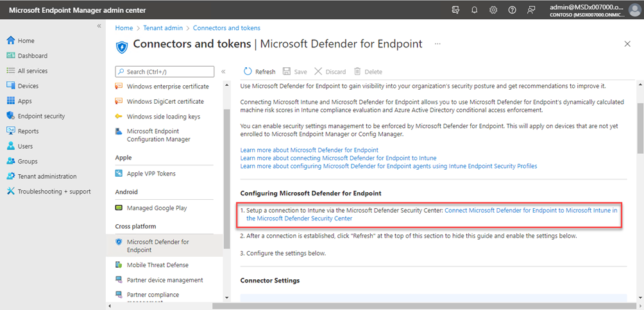Screen dimensions: 644x310
Task: Click the Refresh circular arrow icon
Action: coord(248,71)
